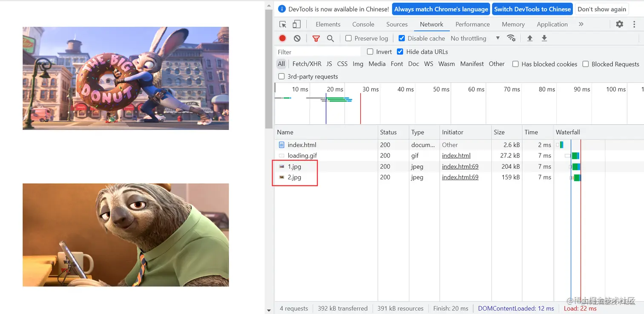Filter requests by JS
The image size is (644, 314).
(329, 64)
